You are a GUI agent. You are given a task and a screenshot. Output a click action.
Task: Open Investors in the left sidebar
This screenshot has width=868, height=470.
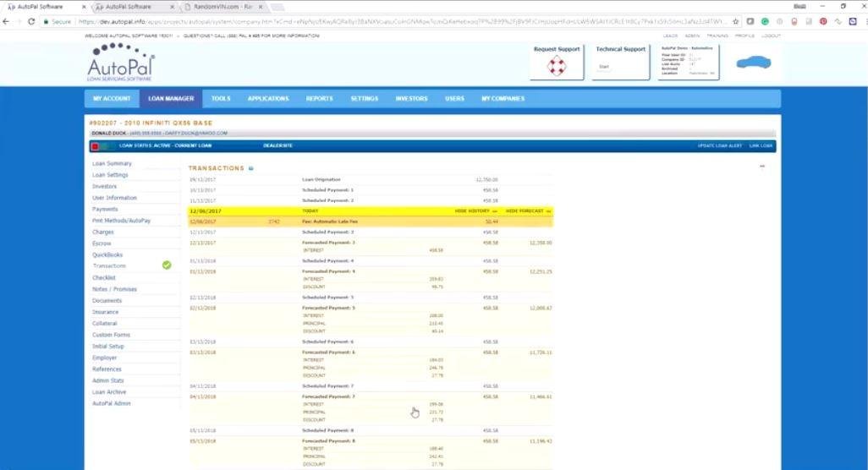104,186
